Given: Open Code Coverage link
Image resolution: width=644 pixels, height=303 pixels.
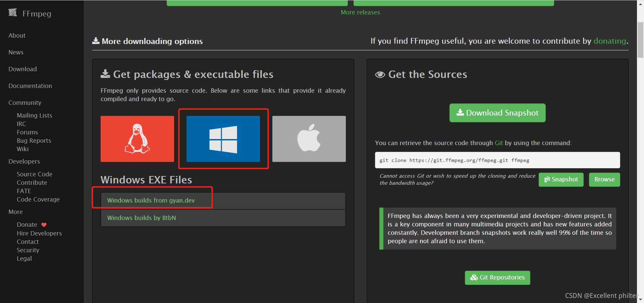Looking at the screenshot, I should pos(38,199).
